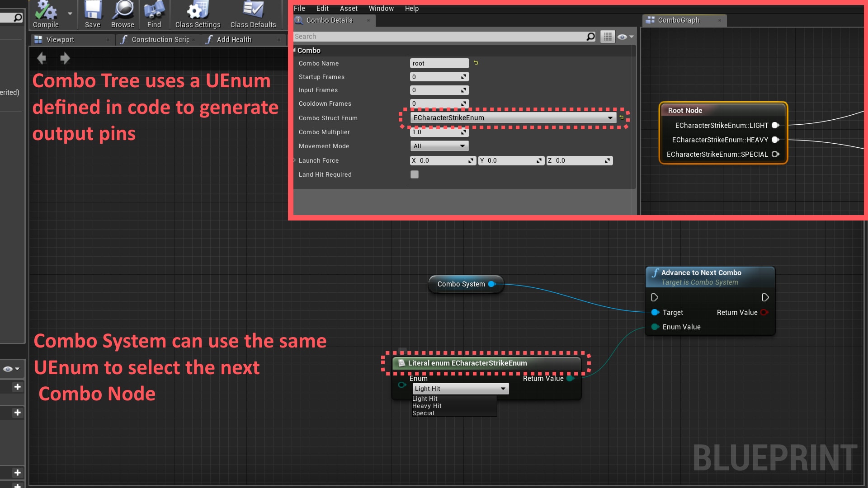Click the Compile button icon

coord(45,11)
